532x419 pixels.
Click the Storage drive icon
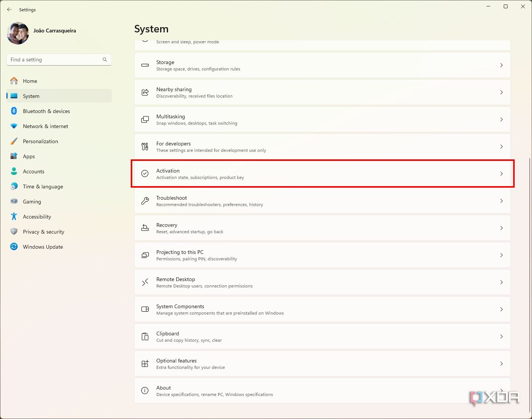point(145,65)
